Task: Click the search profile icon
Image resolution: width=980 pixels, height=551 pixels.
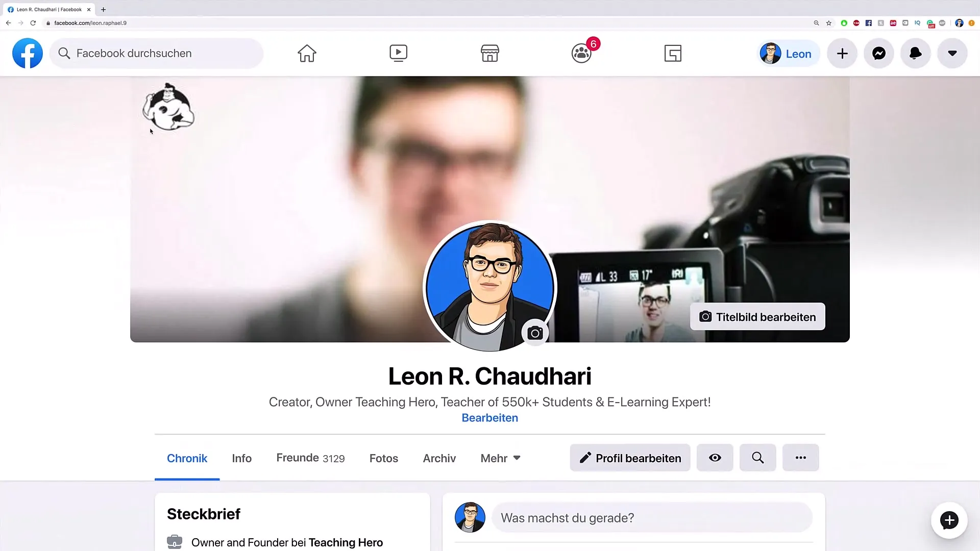Action: click(x=757, y=458)
